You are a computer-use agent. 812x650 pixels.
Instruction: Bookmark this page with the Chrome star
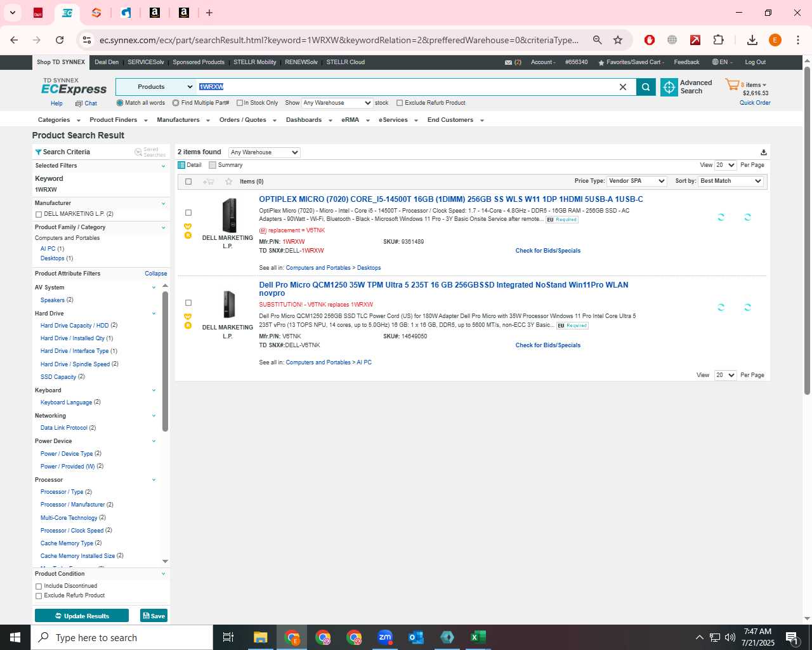tap(618, 40)
